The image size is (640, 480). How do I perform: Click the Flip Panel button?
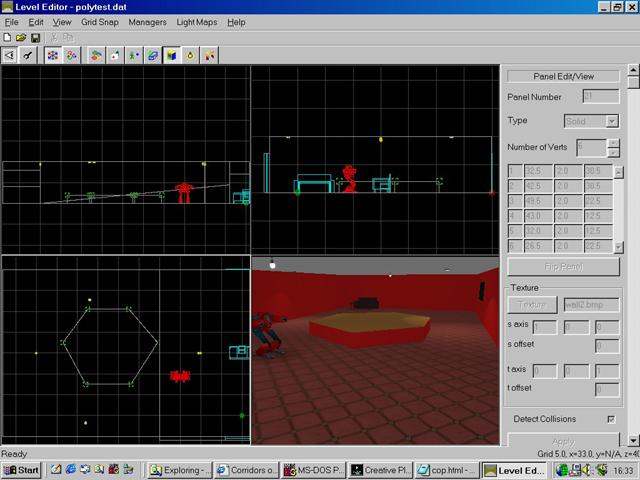563,267
